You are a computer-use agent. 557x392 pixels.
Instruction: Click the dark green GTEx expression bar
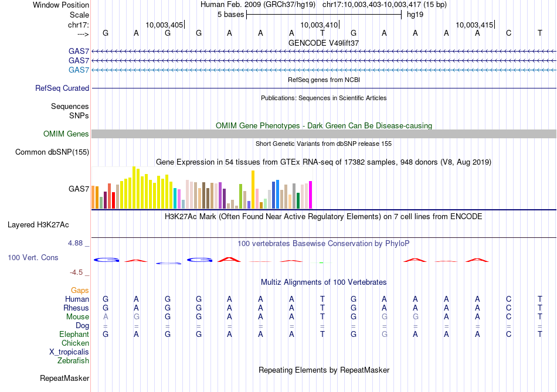298,200
